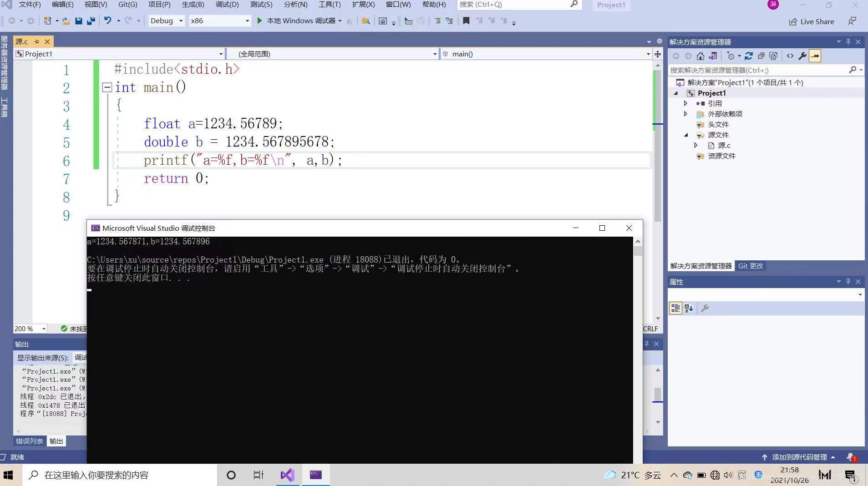Open the global scope (全局范围) dropdown
Image resolution: width=868 pixels, height=486 pixels.
coord(333,54)
